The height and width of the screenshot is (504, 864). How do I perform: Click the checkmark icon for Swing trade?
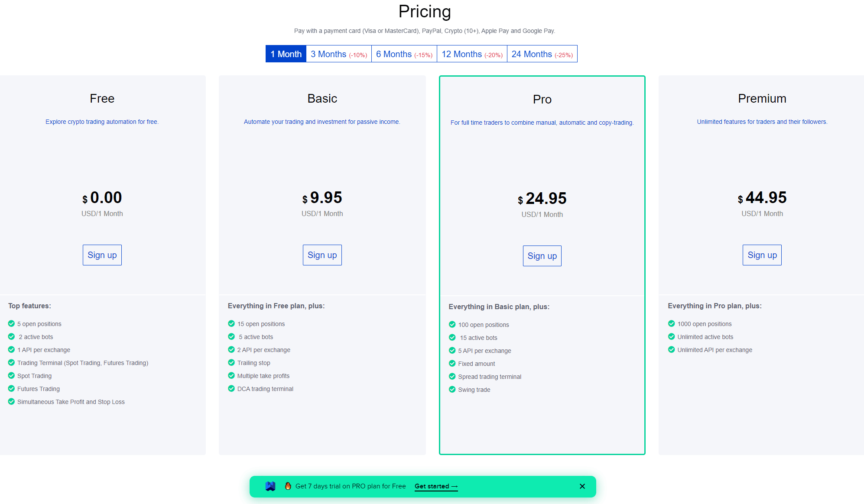452,389
